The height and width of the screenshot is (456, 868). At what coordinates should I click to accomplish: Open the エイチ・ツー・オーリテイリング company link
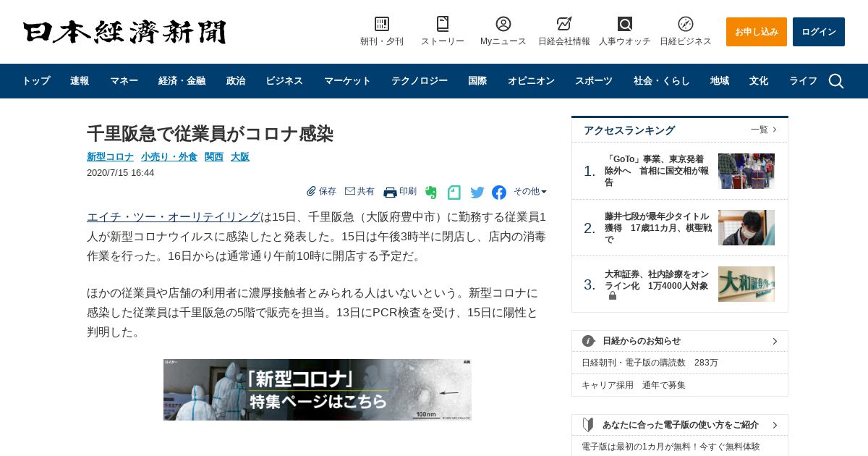point(174,217)
